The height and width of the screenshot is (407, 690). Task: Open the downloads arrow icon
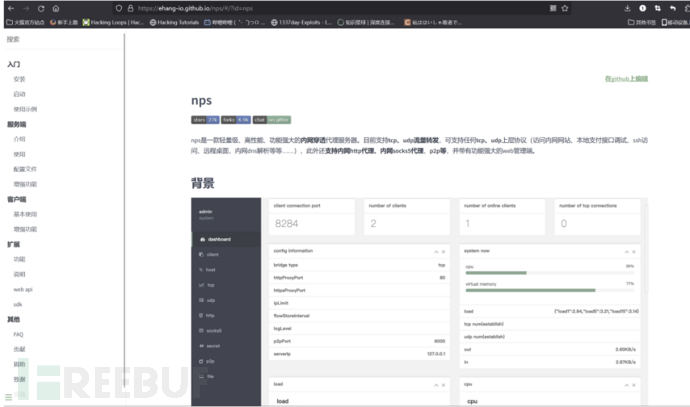pos(628,8)
